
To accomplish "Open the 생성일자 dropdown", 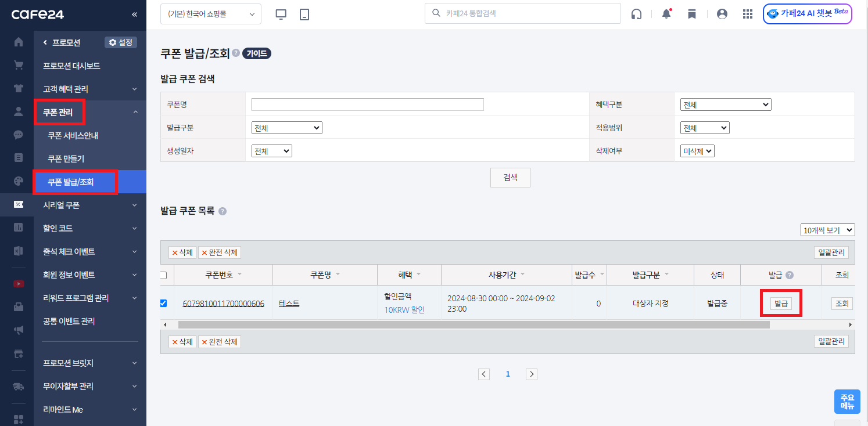I will [x=272, y=151].
